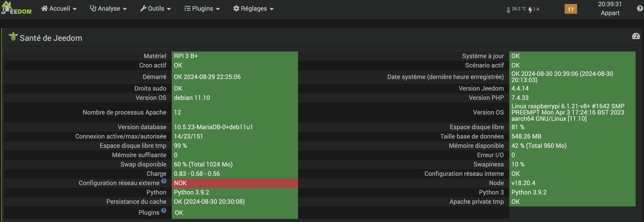Click the Node version v18.20.4

[523, 183]
